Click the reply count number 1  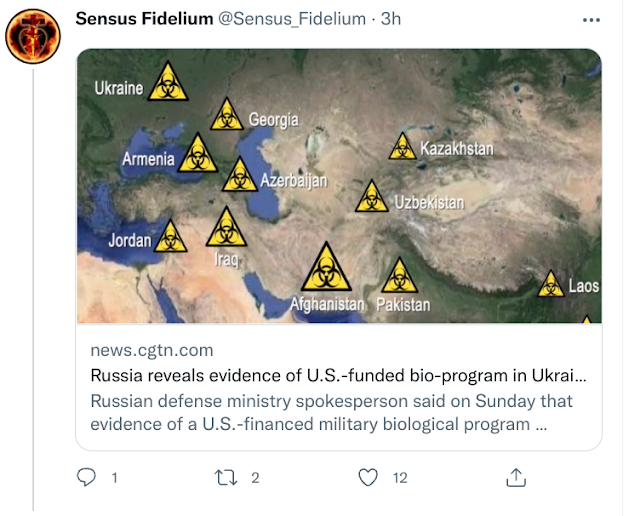tap(115, 478)
